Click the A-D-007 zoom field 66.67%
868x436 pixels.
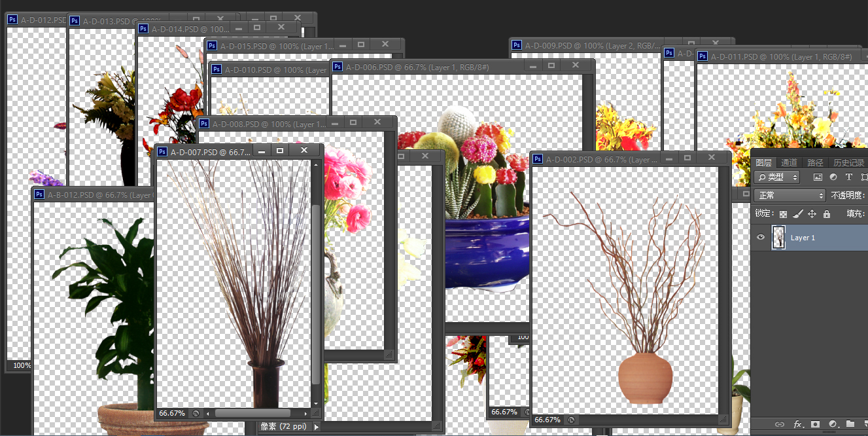(x=171, y=414)
